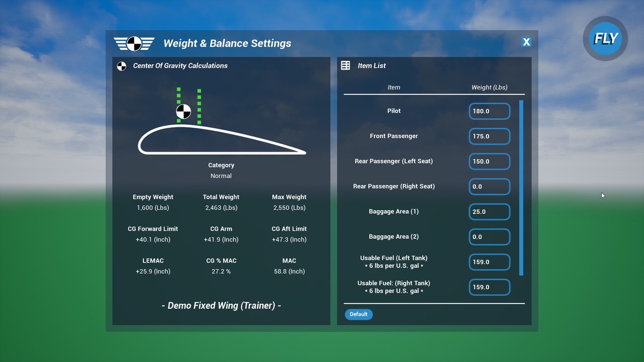Click the MAC value 58.8 (Inch)

pyautogui.click(x=289, y=271)
